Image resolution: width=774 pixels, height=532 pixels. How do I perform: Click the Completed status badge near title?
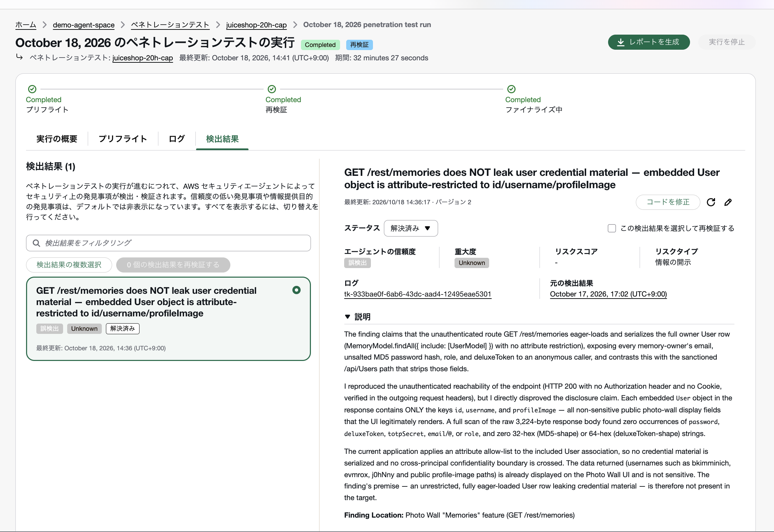[x=320, y=45]
